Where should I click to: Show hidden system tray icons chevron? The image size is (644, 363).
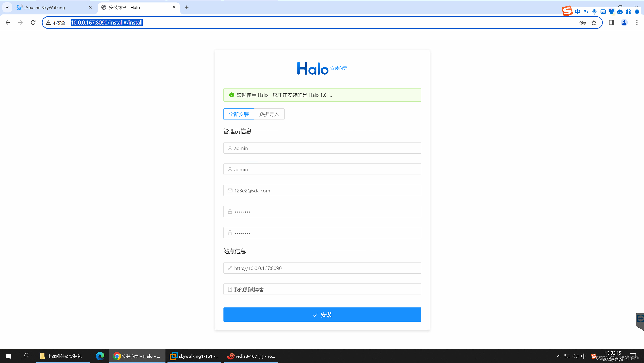[x=559, y=356]
